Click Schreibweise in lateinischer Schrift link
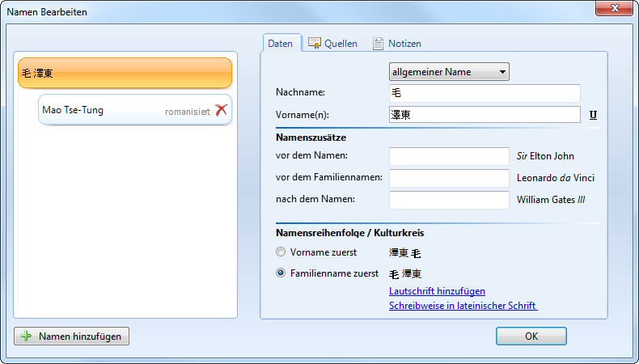The height and width of the screenshot is (364, 639). (463, 306)
